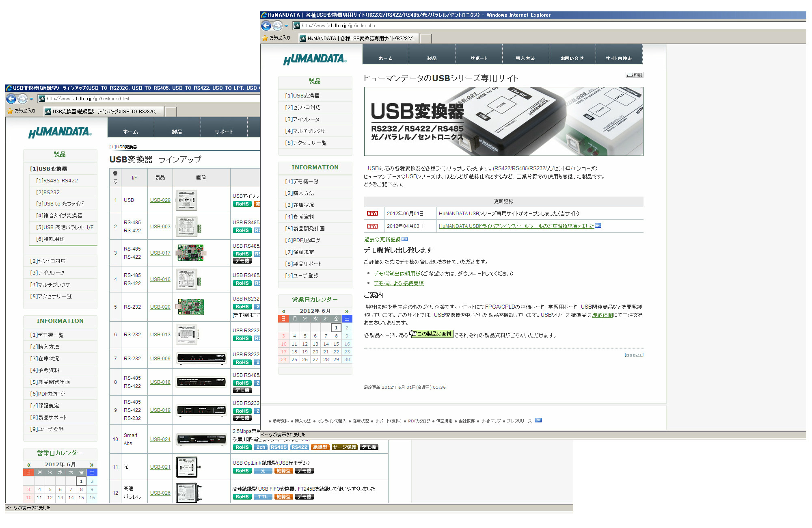Select USB変換器 tab in rear browser
Image resolution: width=812 pixels, height=528 pixels.
103,111
